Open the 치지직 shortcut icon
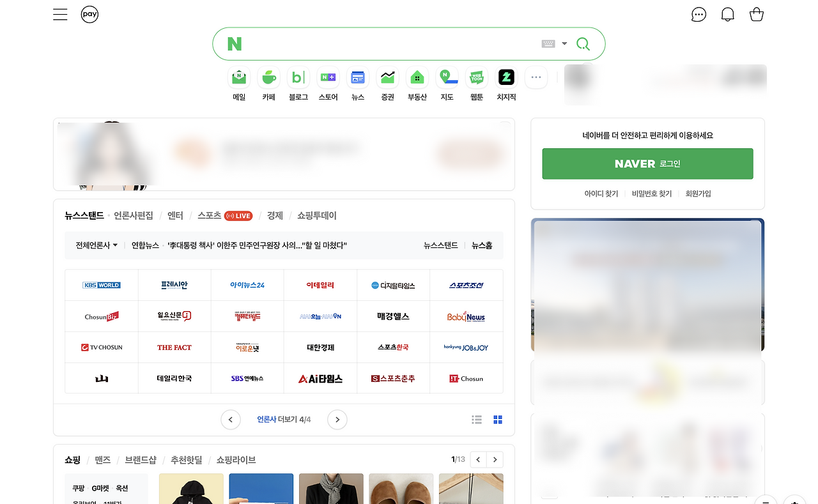The width and height of the screenshot is (818, 504). point(506,78)
